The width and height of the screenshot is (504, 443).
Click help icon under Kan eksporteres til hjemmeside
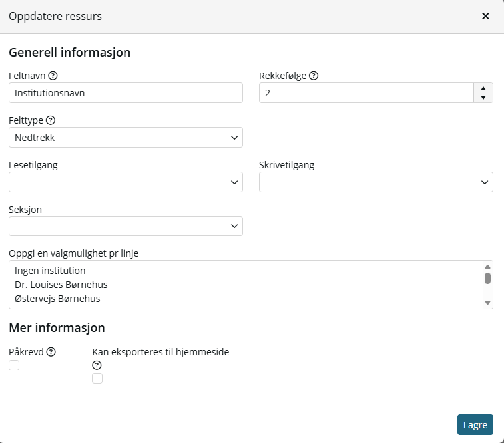pyautogui.click(x=97, y=365)
